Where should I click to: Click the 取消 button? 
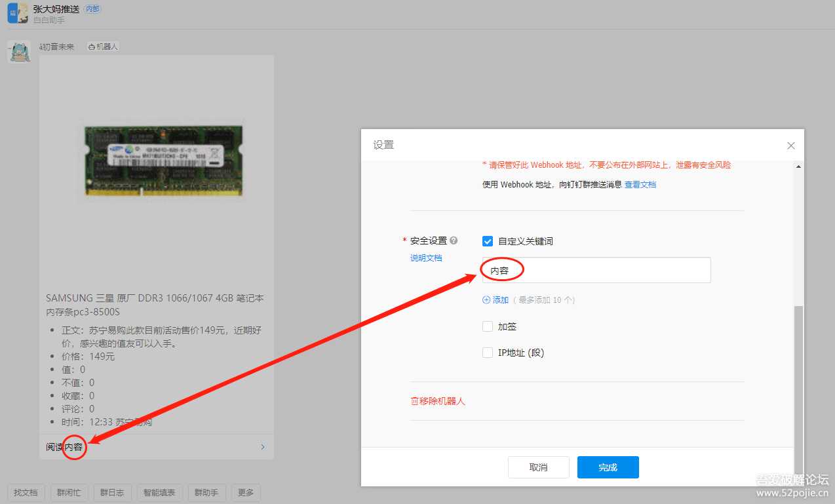[x=539, y=467]
